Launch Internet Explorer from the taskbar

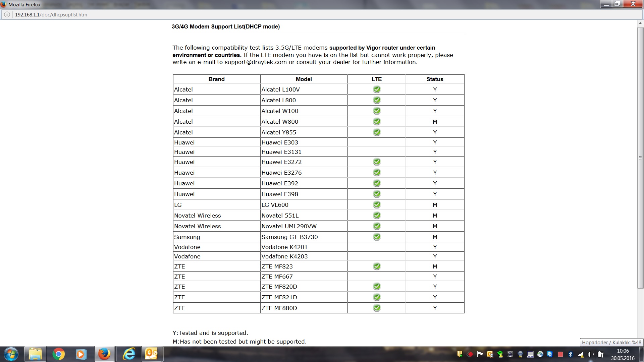[x=129, y=354]
